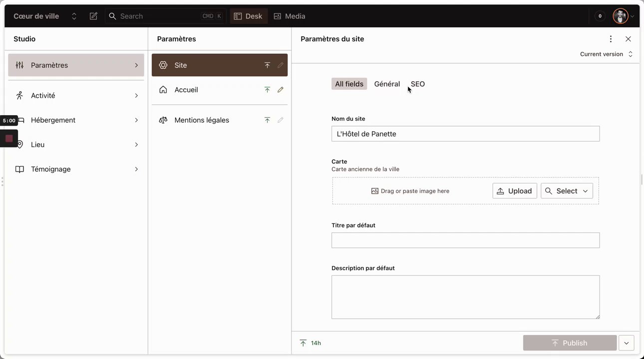Click the Publish button
This screenshot has width=644, height=359.
click(x=570, y=343)
